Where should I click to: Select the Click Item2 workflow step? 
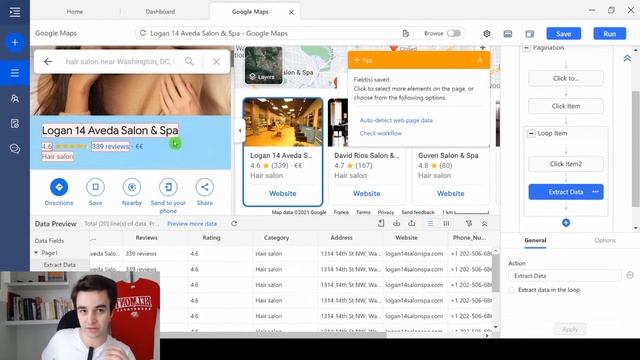(566, 164)
